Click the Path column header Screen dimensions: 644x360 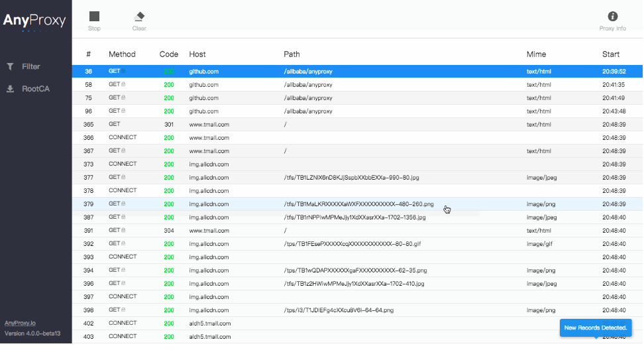point(292,54)
